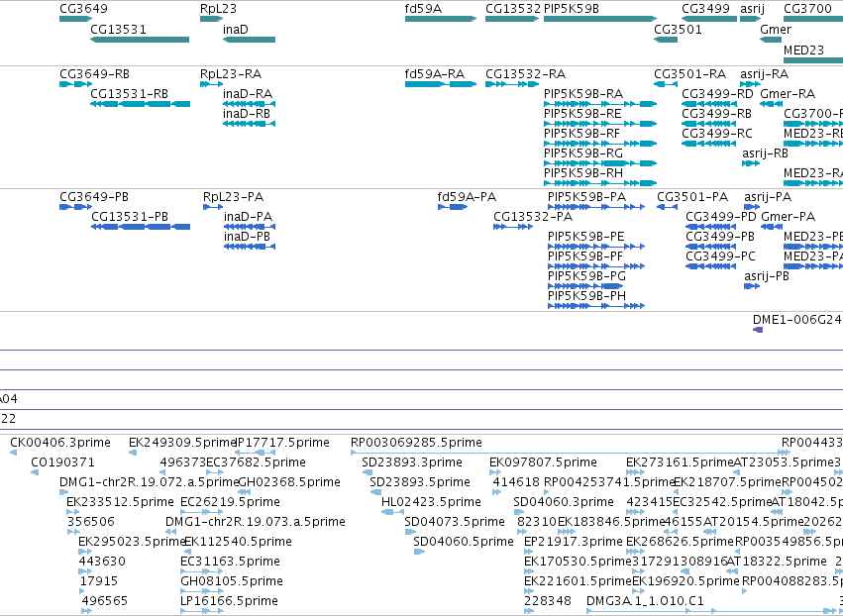The image size is (843, 616).
Task: Open transcript PIP5K59B-RH
Action: click(x=583, y=173)
